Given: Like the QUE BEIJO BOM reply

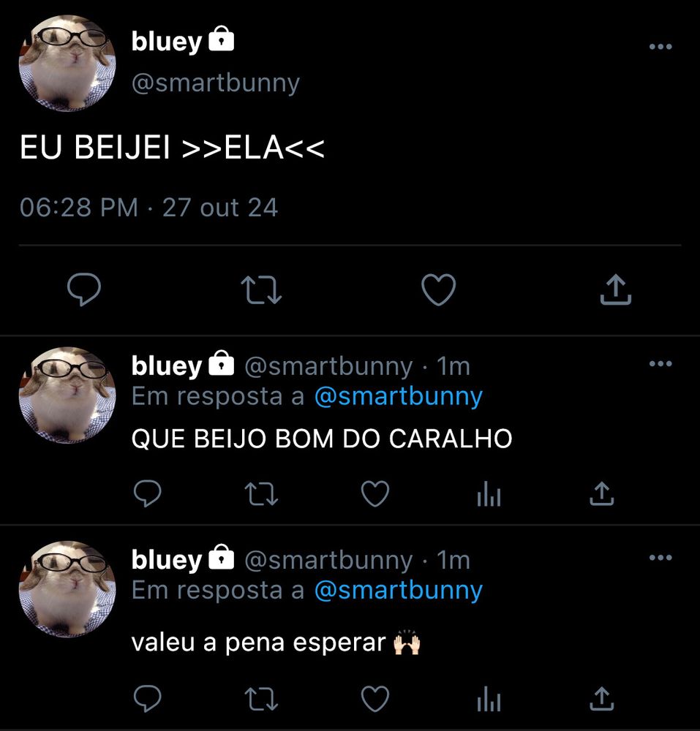Looking at the screenshot, I should pos(375,493).
